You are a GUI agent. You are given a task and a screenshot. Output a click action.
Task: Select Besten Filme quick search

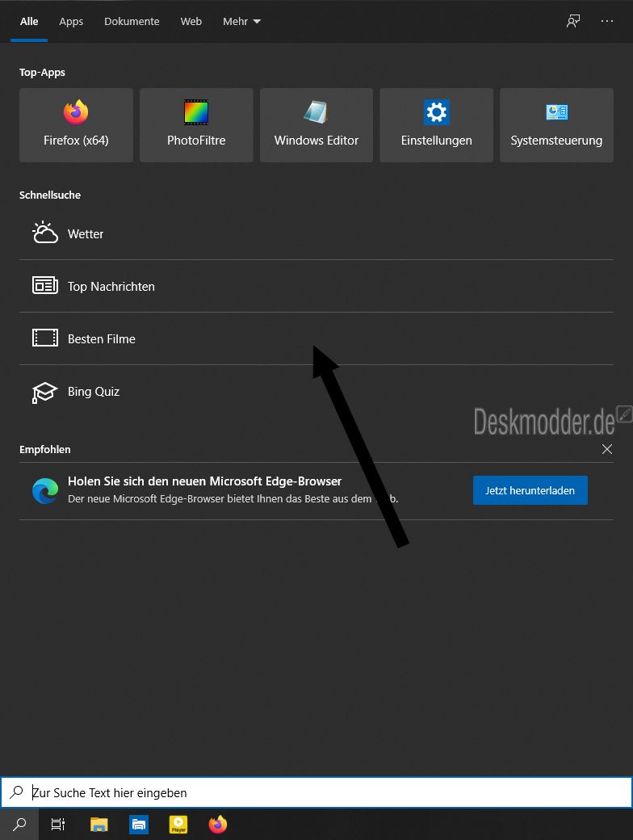(101, 339)
